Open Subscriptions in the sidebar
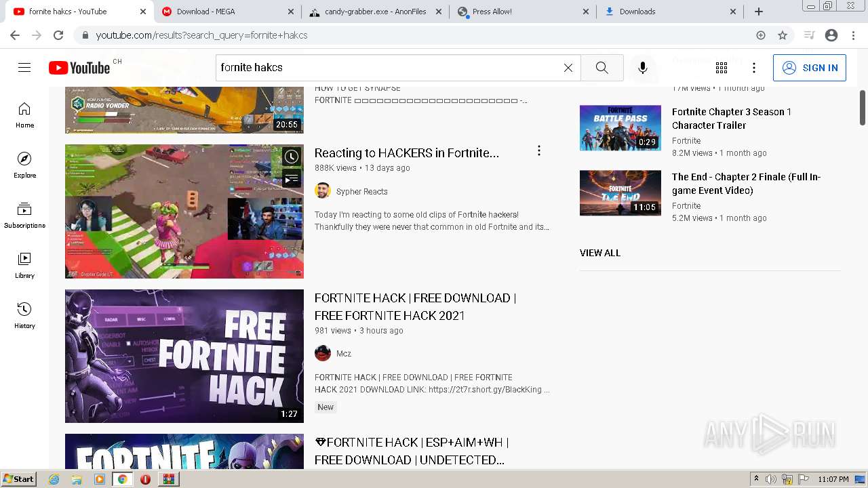 [x=24, y=216]
